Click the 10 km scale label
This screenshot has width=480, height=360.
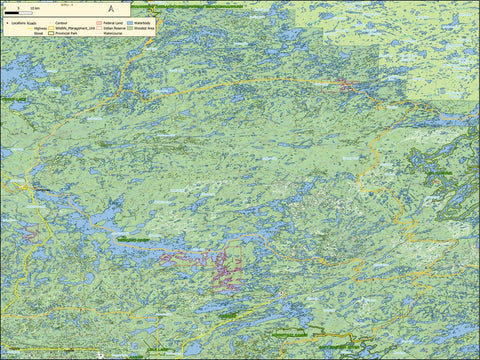35,8
